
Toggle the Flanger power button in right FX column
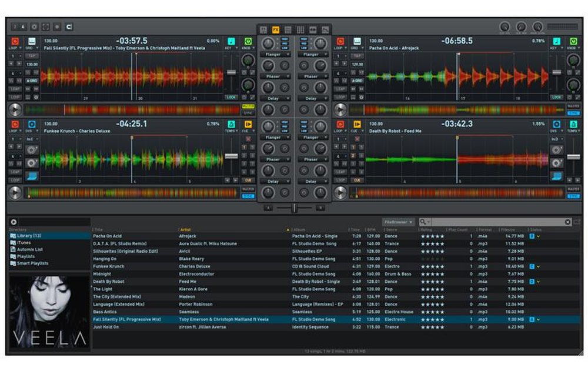304,66
